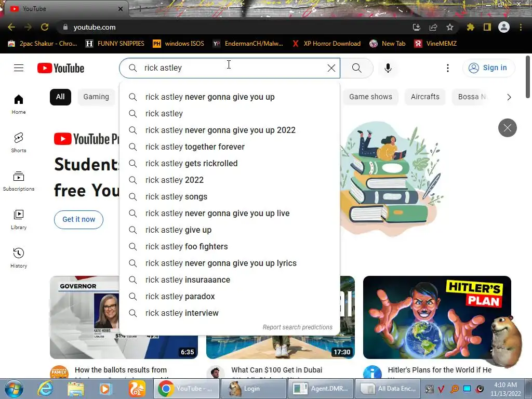Select the Gaming category chip
Screen dimensions: 532x399
tap(96, 97)
